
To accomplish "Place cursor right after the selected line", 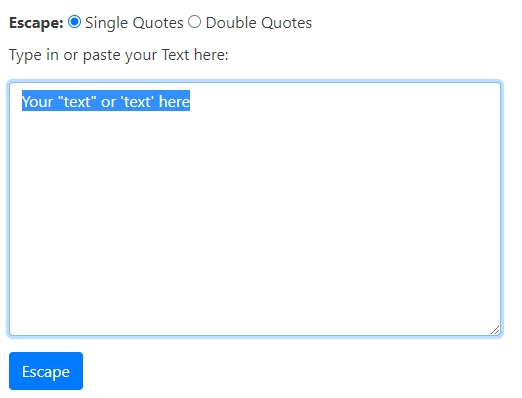I will point(192,101).
